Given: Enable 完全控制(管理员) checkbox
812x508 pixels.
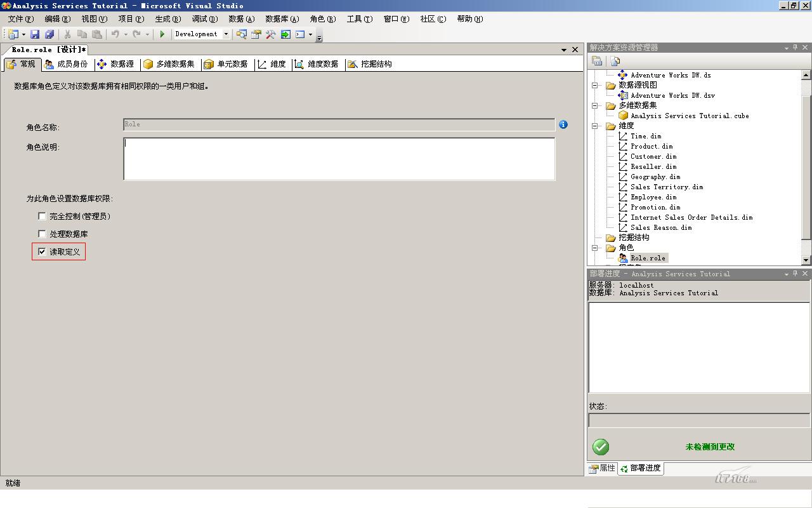Looking at the screenshot, I should coord(42,217).
